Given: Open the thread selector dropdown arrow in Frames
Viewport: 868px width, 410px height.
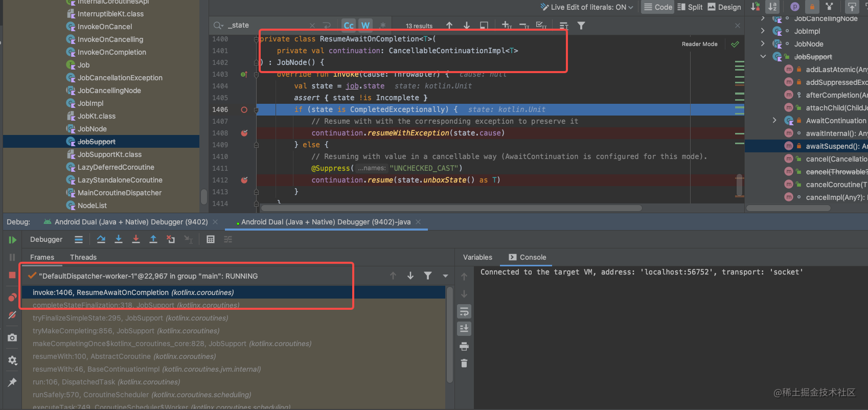Looking at the screenshot, I should (x=445, y=276).
